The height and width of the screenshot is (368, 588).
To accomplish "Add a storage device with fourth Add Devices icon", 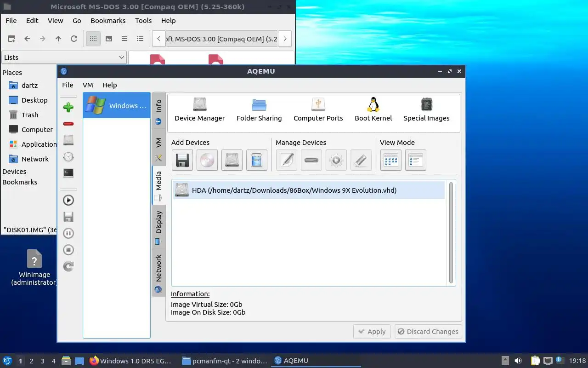I will point(257,161).
